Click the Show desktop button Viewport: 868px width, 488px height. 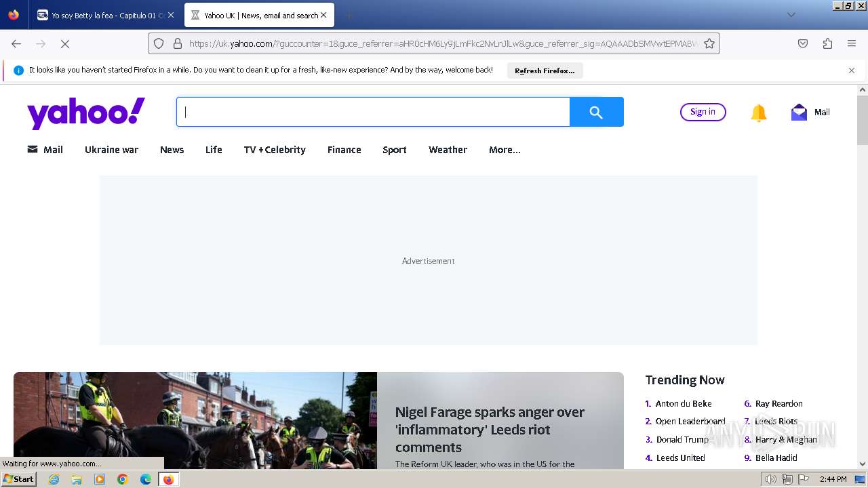[860, 479]
